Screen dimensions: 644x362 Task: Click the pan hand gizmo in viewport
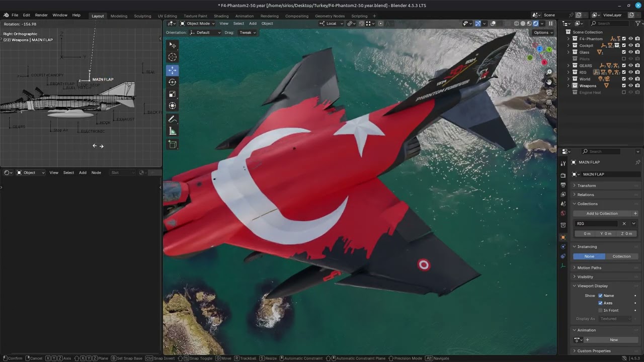[x=549, y=82]
